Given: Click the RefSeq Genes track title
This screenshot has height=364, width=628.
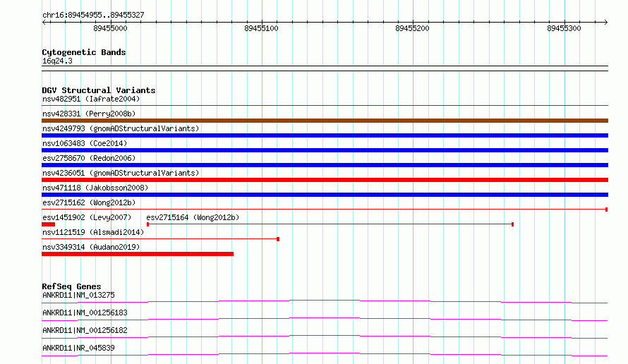Looking at the screenshot, I should (x=71, y=286).
